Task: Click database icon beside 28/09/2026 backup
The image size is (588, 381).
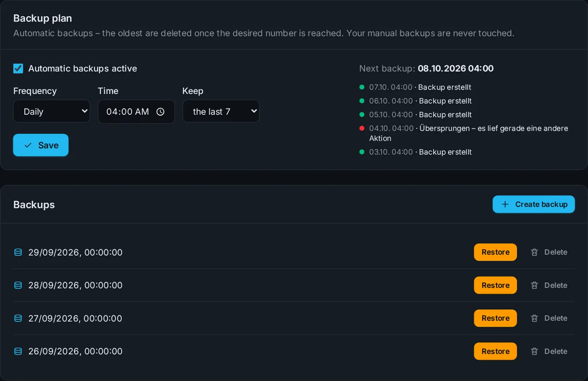Action: (18, 285)
